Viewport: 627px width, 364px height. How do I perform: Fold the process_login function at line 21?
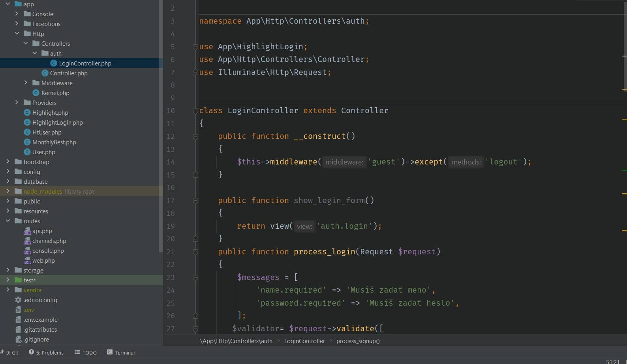tap(195, 252)
